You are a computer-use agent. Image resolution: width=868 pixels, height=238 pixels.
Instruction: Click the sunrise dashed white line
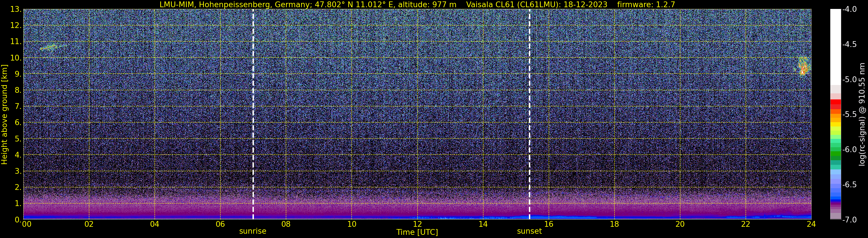point(253,114)
